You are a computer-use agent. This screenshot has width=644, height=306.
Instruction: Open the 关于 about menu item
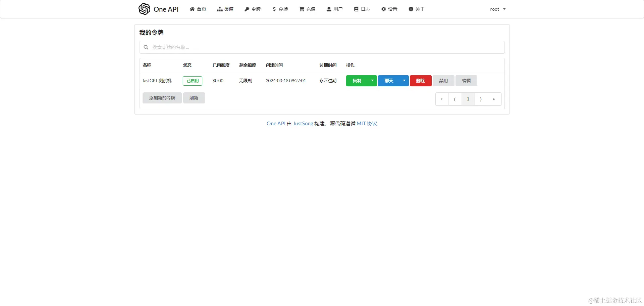417,9
